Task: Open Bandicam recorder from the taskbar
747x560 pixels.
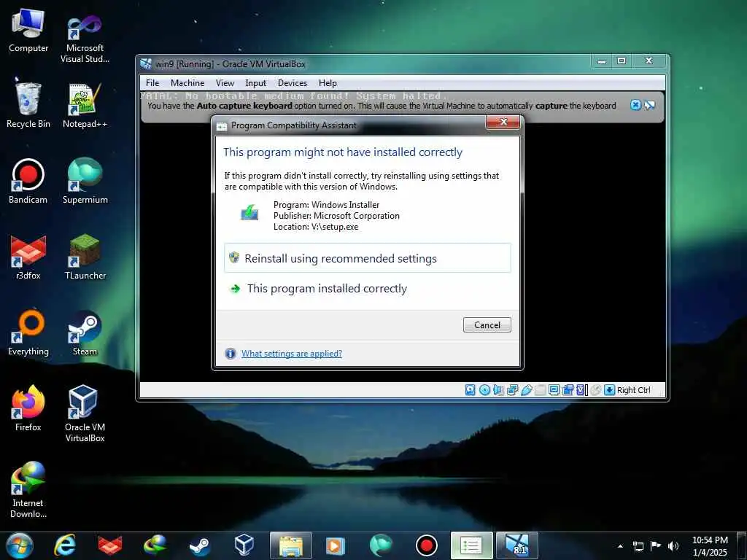Action: pyautogui.click(x=426, y=545)
